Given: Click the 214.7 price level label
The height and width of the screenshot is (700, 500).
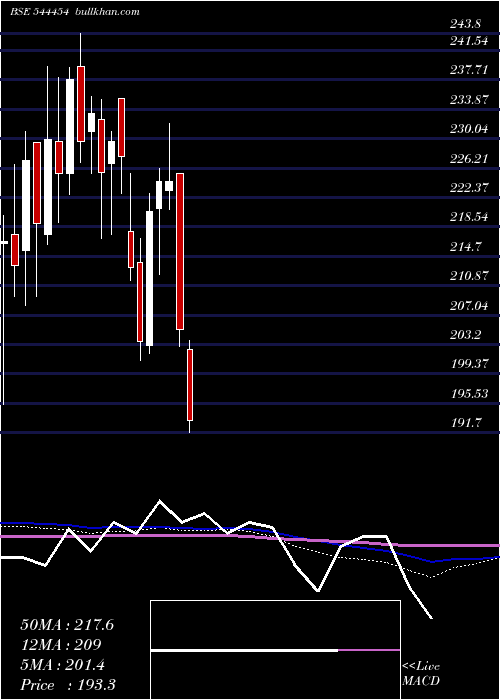Looking at the screenshot, I should (x=466, y=247).
